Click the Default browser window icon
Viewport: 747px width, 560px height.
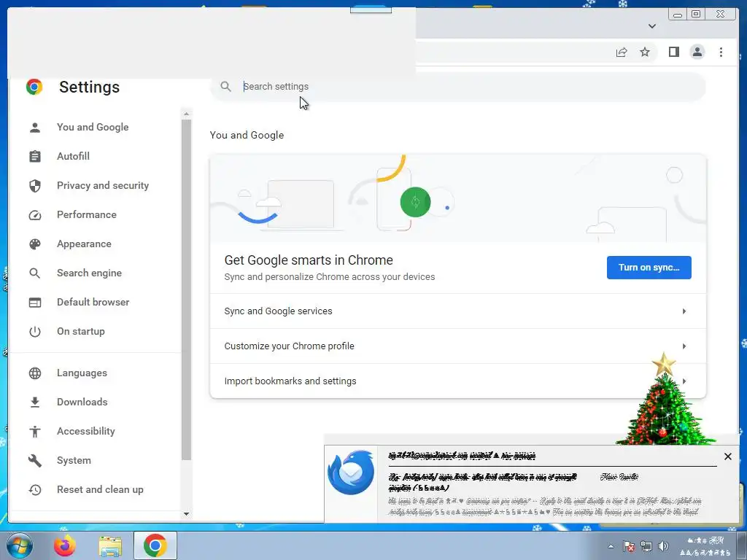click(35, 303)
